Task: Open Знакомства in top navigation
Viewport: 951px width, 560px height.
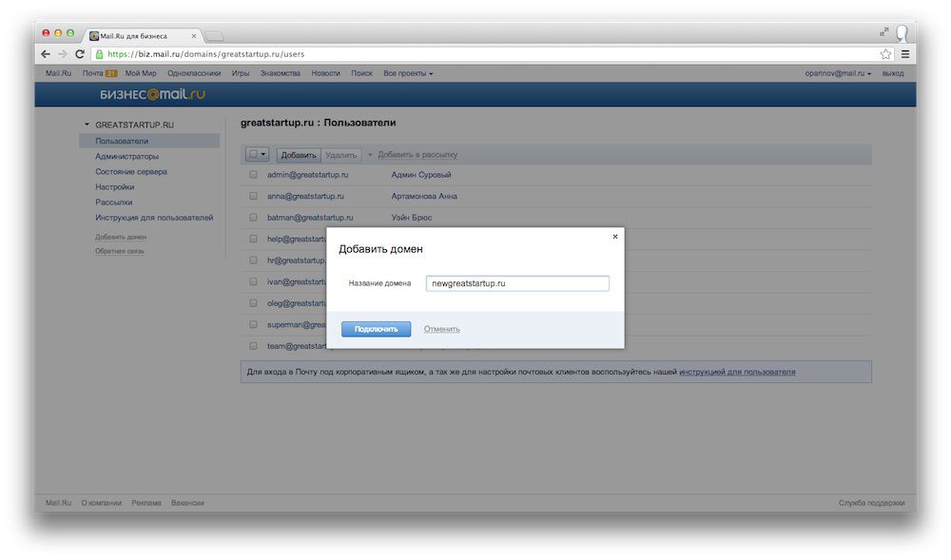Action: click(x=281, y=73)
